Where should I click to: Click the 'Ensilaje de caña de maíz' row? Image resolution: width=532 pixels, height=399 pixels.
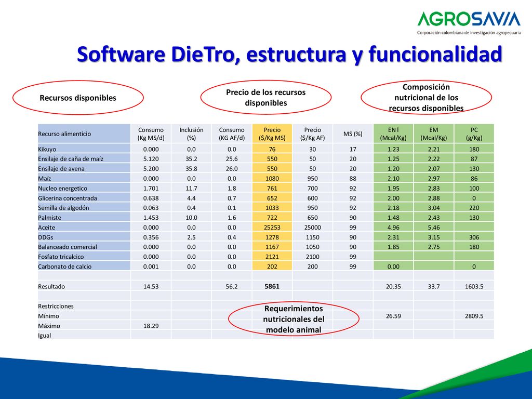[265, 159]
